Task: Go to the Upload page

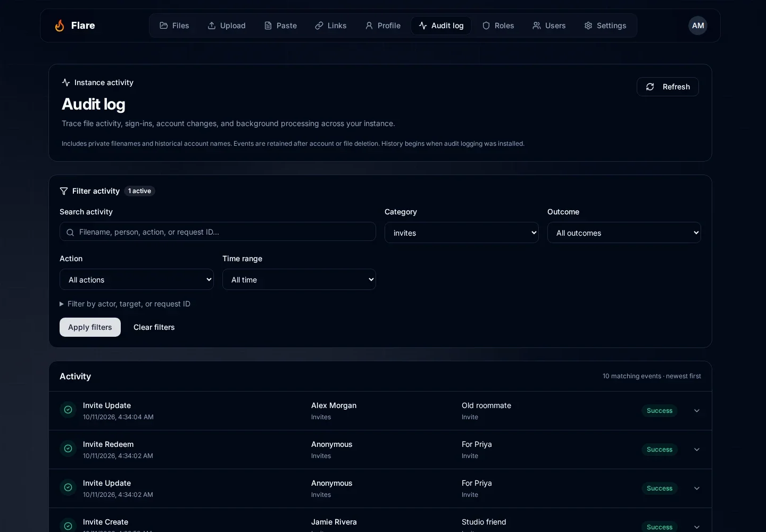Action: point(227,26)
